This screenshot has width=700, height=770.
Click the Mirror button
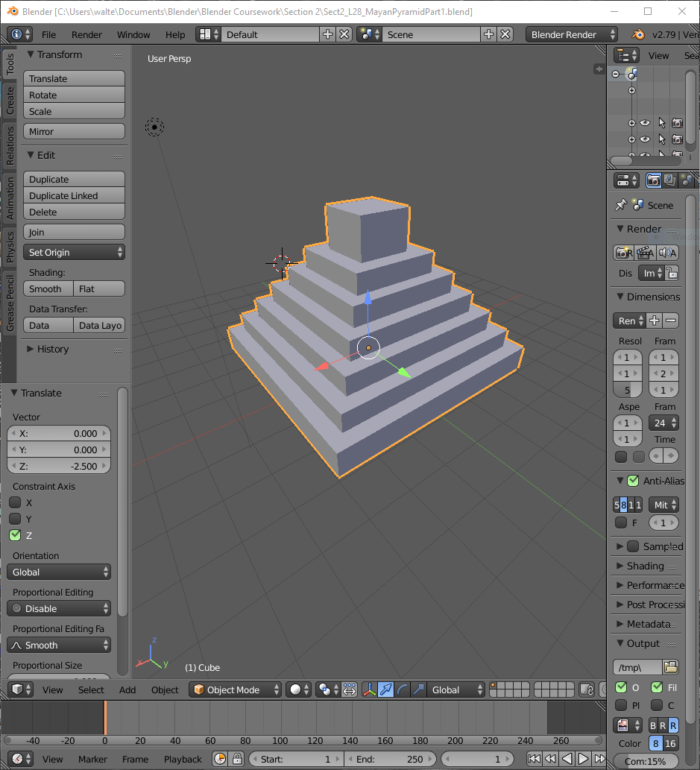coord(74,132)
